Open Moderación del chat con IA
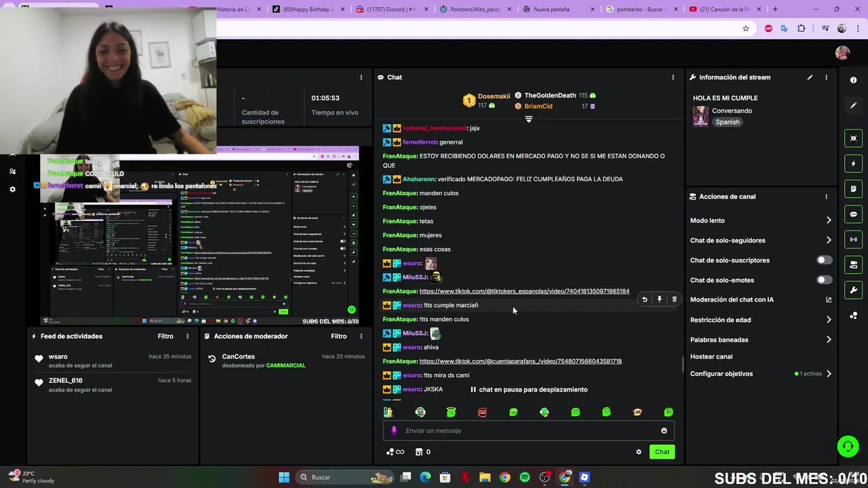The width and height of the screenshot is (868, 488). point(761,300)
